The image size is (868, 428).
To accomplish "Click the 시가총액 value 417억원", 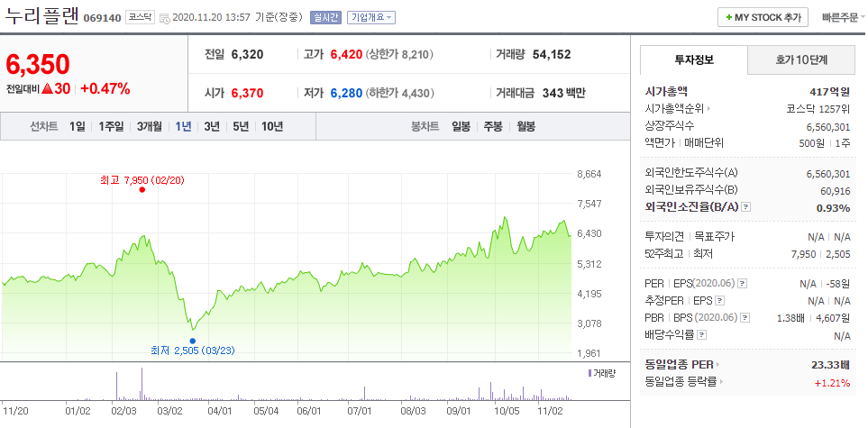I will pyautogui.click(x=830, y=92).
